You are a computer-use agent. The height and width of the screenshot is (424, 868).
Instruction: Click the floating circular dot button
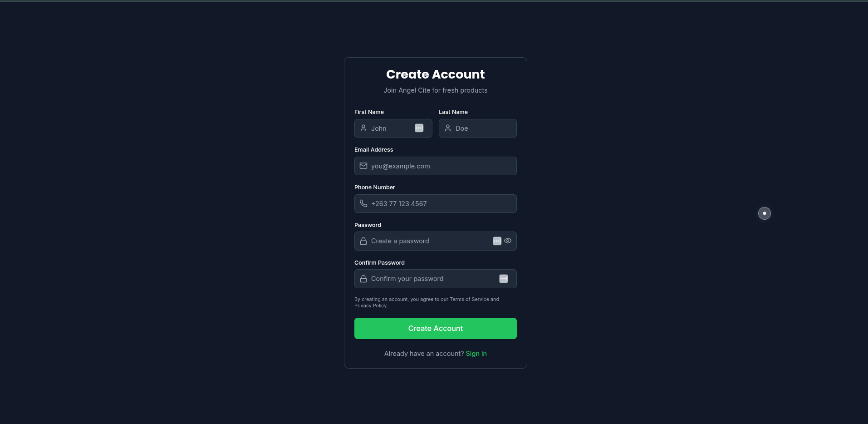[765, 213]
